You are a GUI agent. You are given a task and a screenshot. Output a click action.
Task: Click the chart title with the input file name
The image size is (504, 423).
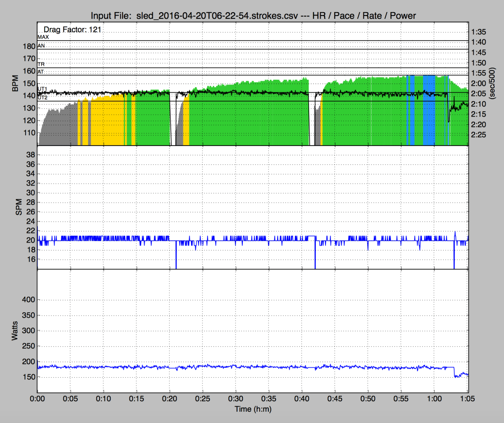pos(252,16)
